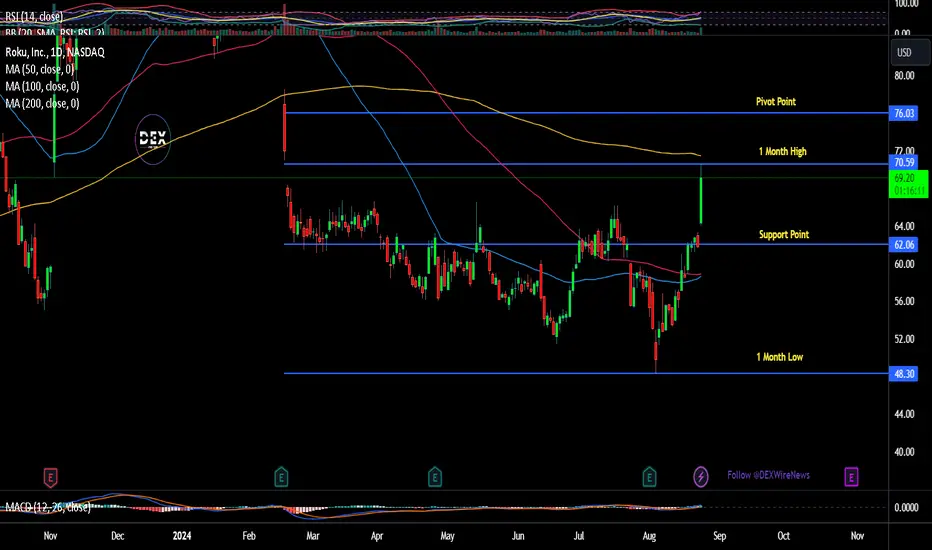Click the purple lightning event marker
This screenshot has height=550, width=932.
701,476
